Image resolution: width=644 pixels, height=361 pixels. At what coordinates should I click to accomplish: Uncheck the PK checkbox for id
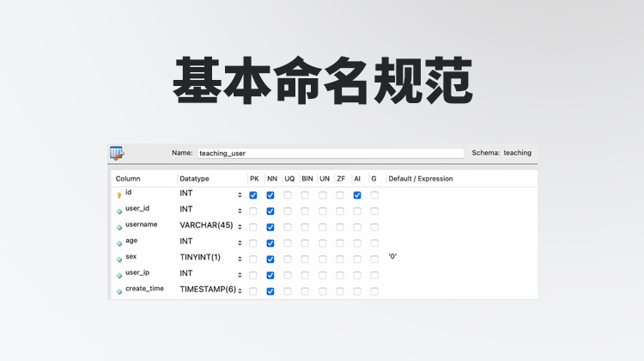pyautogui.click(x=253, y=195)
